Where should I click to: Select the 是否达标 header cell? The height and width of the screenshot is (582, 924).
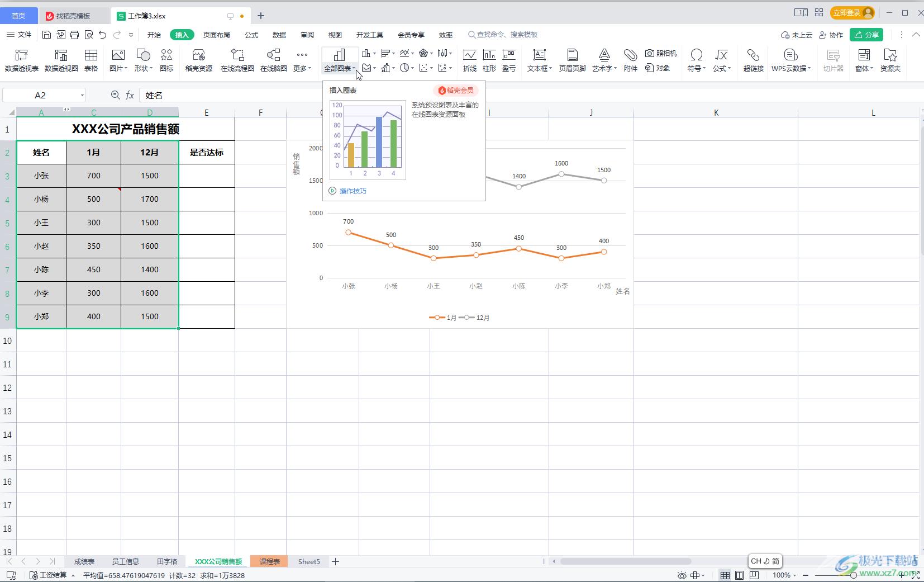(207, 152)
